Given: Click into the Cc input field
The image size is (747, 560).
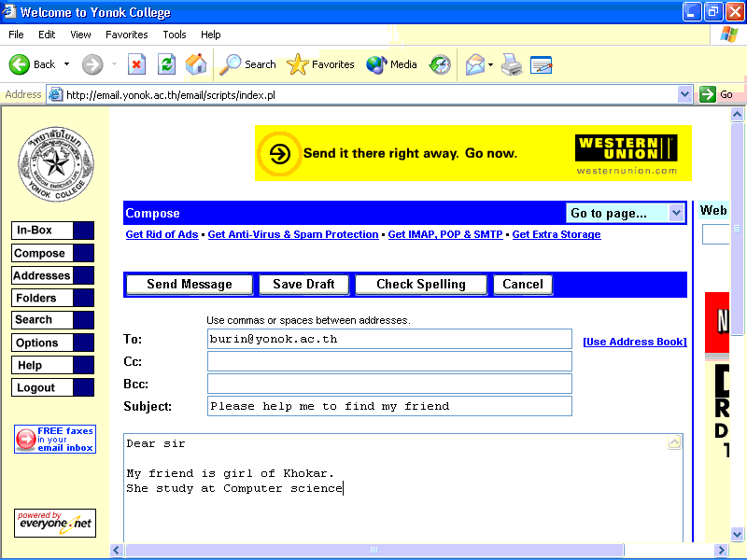Looking at the screenshot, I should point(389,361).
